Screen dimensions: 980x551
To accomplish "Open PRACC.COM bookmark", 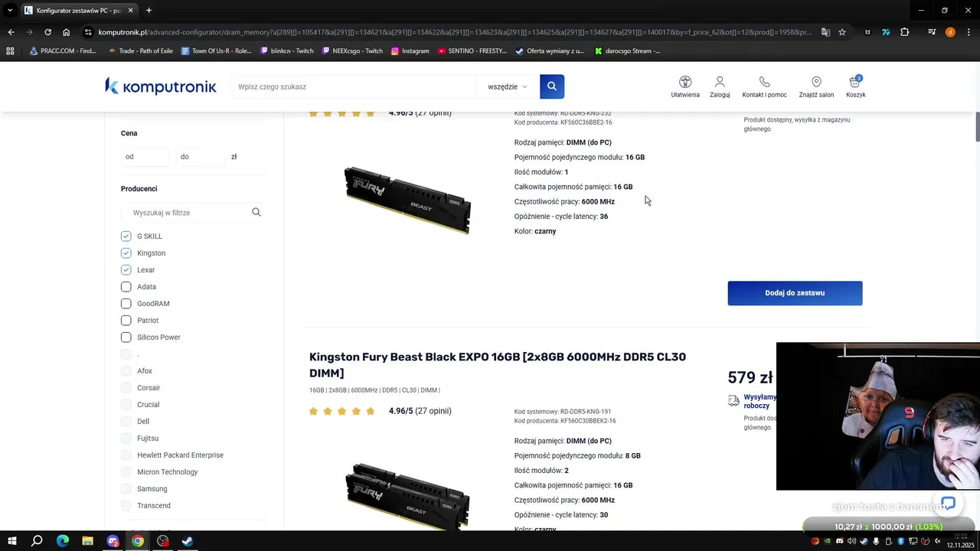I will [63, 51].
